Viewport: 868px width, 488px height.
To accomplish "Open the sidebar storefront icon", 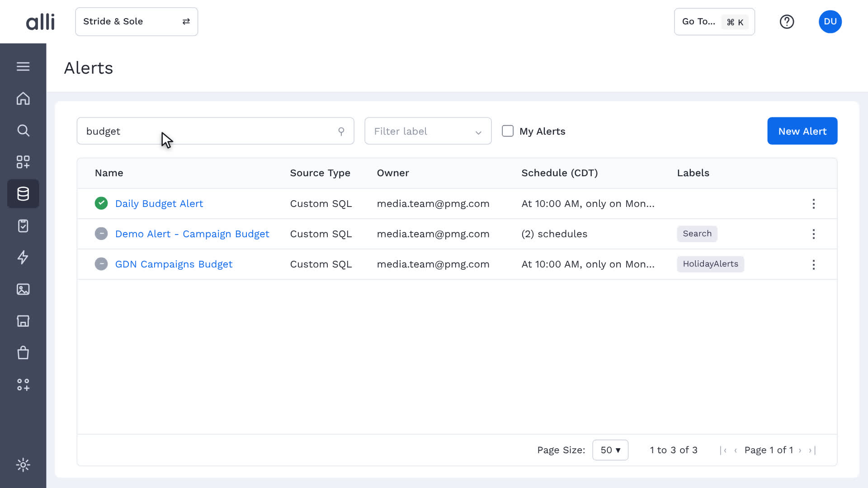I will coord(23,321).
